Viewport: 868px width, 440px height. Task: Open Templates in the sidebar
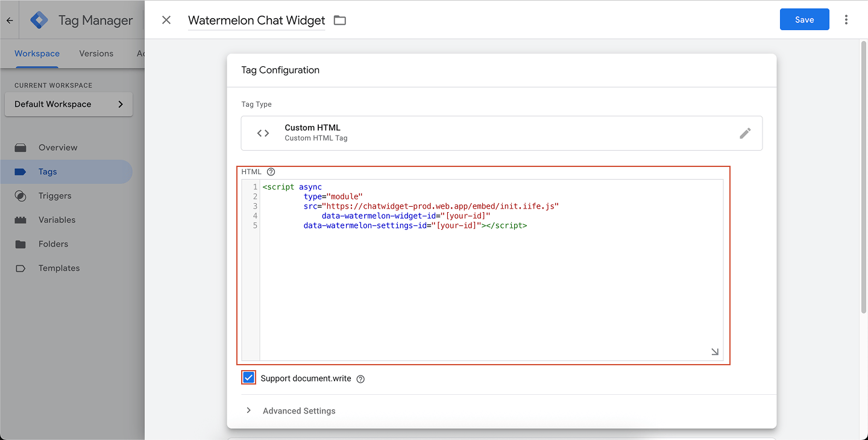pos(66,268)
